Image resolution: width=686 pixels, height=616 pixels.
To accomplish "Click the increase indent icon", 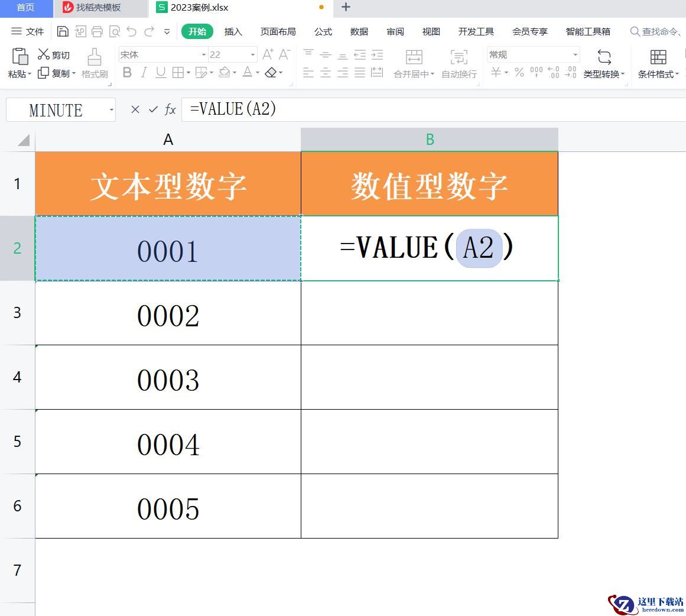I will coord(377,55).
